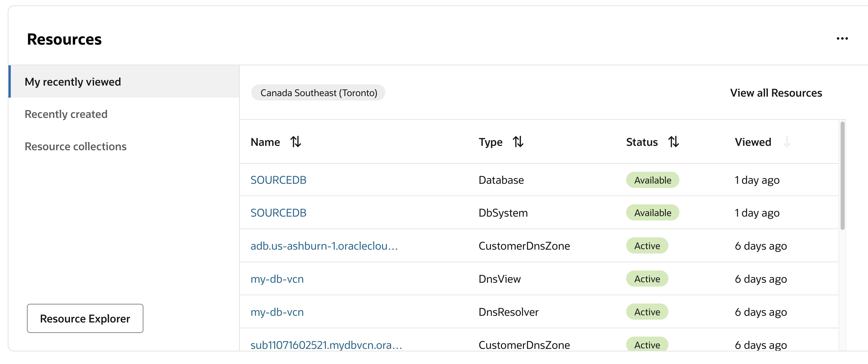The image size is (868, 364).
Task: Click Active status badge for DnsView row
Action: 647,279
